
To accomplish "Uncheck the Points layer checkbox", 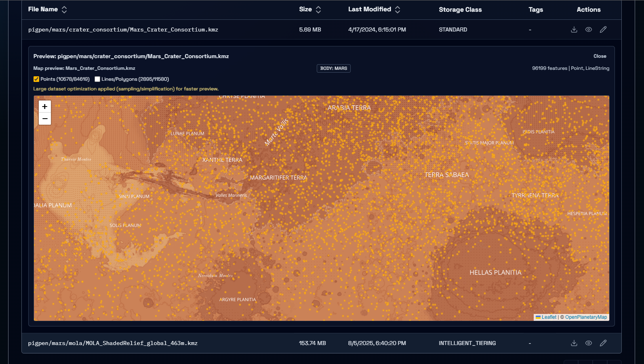I will tap(36, 79).
